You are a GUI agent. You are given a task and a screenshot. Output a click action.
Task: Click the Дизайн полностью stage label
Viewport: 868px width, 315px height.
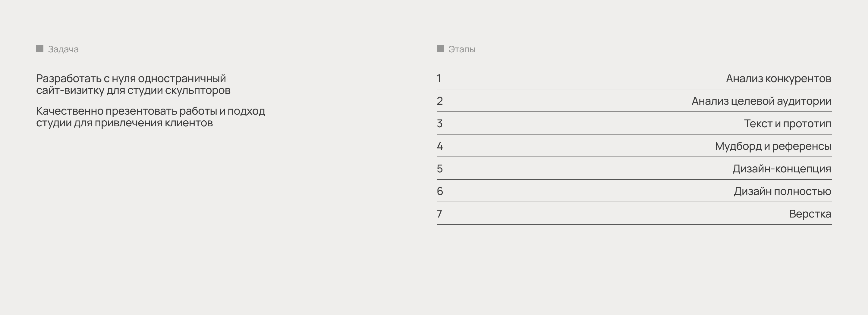(x=782, y=191)
